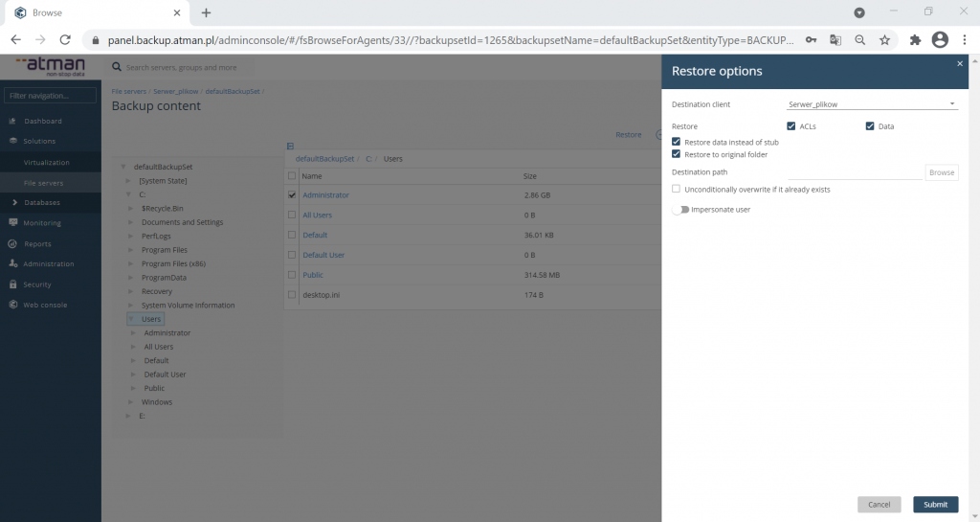The height and width of the screenshot is (522, 980).
Task: Close the Restore options panel
Action: click(x=960, y=63)
